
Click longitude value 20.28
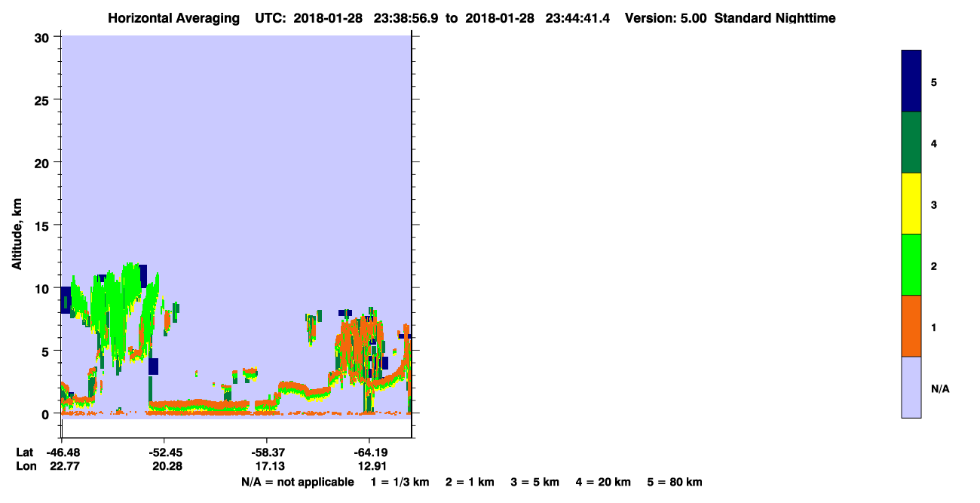point(166,466)
